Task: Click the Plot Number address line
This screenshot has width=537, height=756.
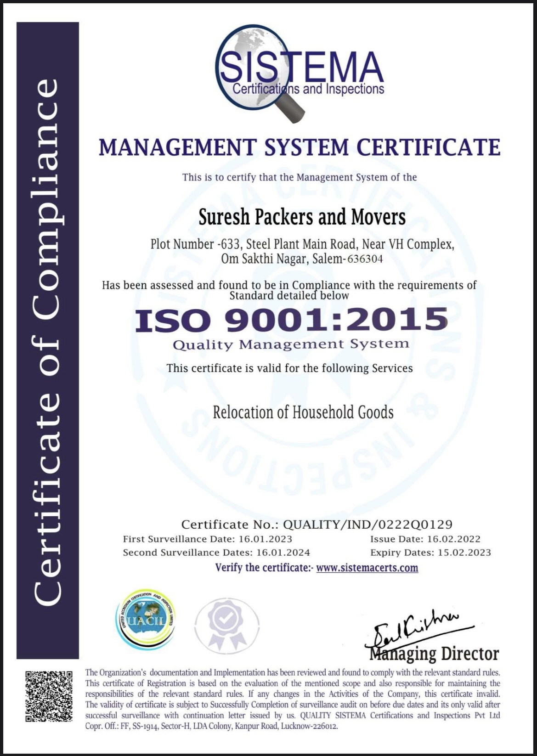Action: [x=302, y=244]
